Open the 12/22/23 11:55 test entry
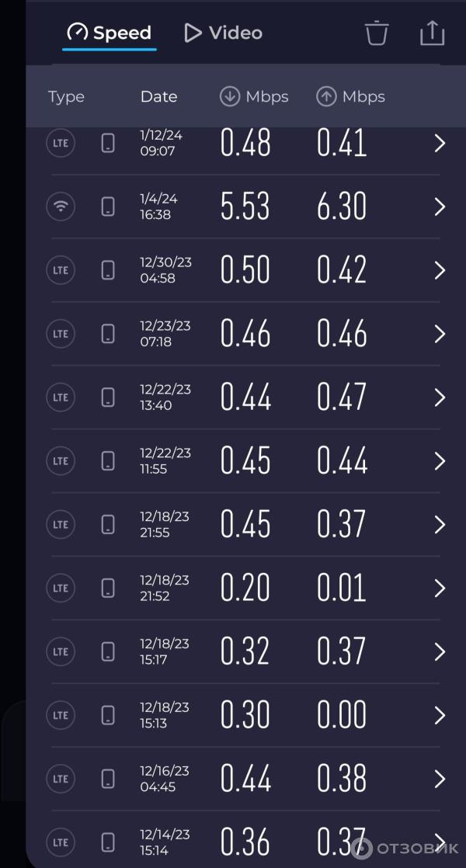This screenshot has width=466, height=868. (x=245, y=461)
